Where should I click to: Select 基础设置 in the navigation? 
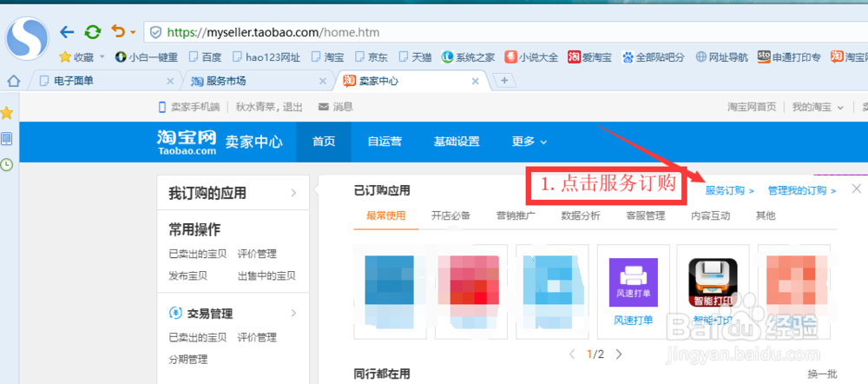(x=457, y=142)
